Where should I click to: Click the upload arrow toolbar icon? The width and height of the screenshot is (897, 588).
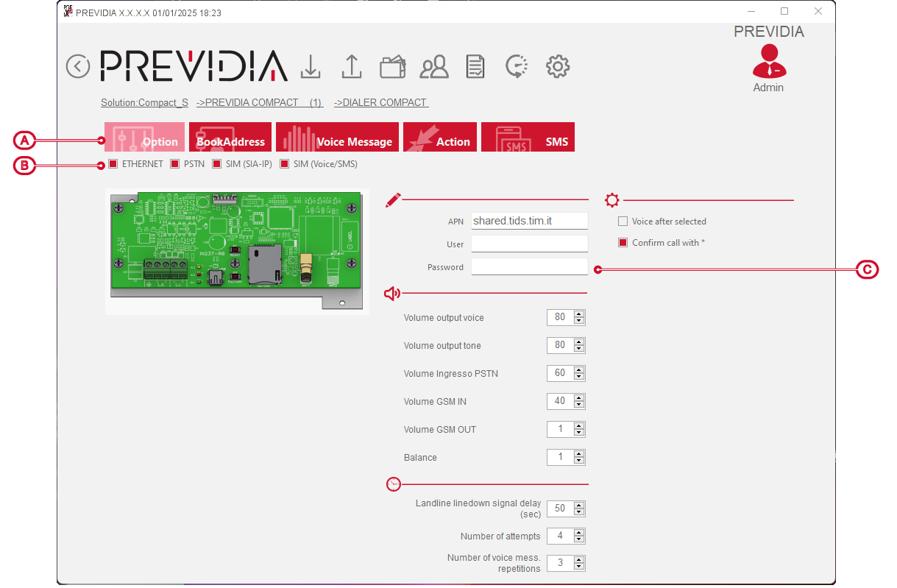tap(352, 67)
